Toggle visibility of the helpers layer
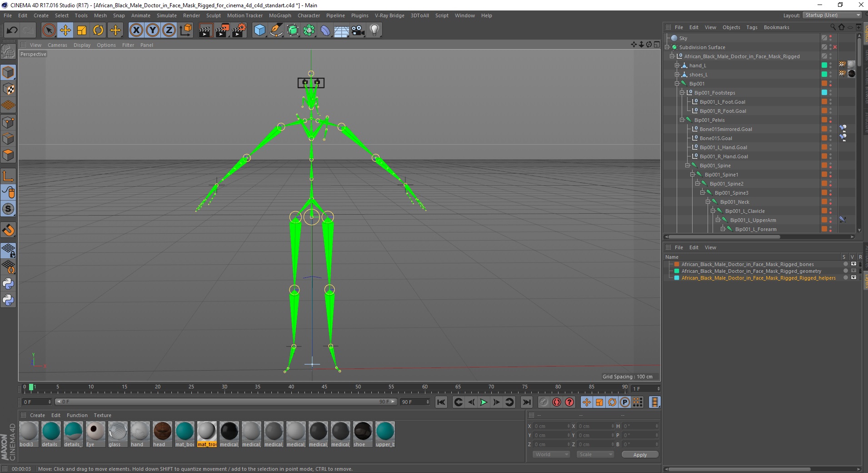 [853, 278]
